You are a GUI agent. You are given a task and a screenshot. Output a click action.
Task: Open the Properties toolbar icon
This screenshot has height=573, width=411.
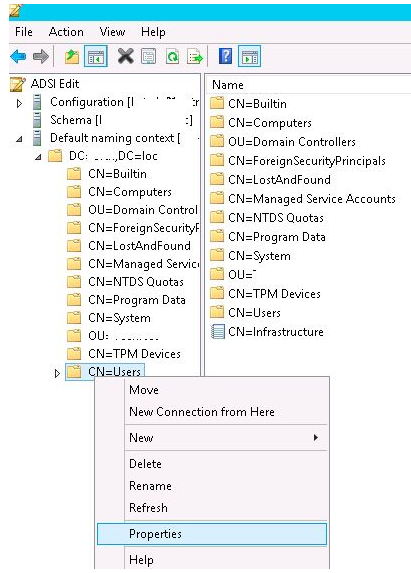(x=149, y=57)
